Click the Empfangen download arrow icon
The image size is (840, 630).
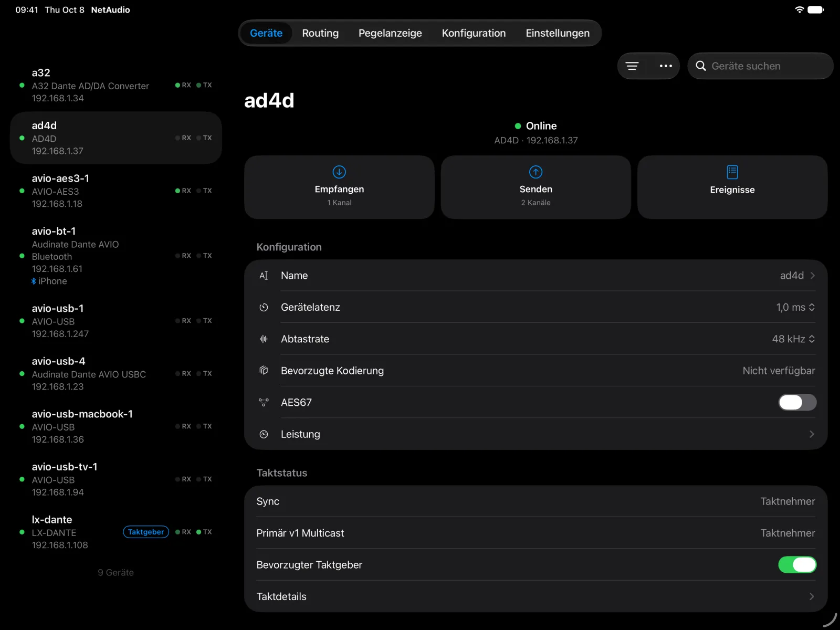click(x=339, y=172)
